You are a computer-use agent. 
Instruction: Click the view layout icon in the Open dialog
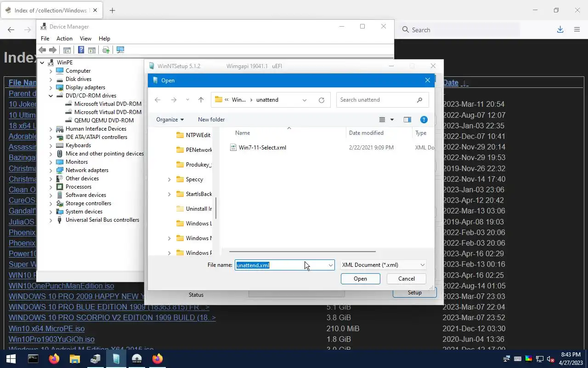[382, 120]
